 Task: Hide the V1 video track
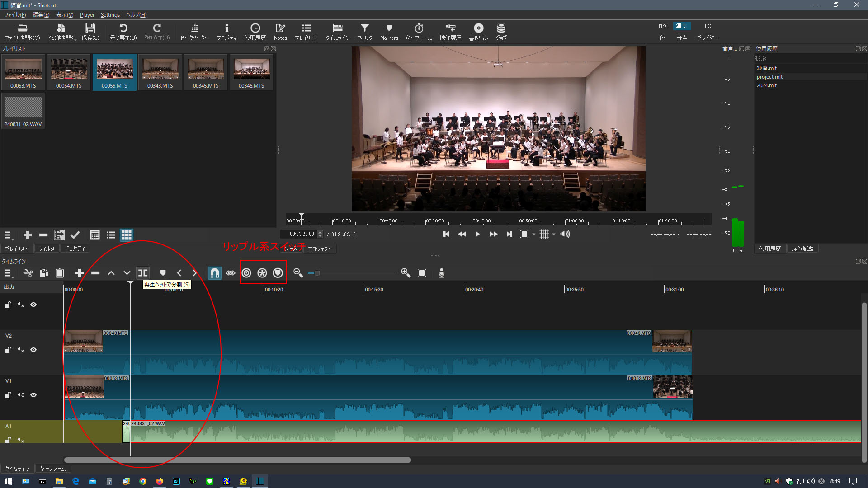click(x=33, y=395)
